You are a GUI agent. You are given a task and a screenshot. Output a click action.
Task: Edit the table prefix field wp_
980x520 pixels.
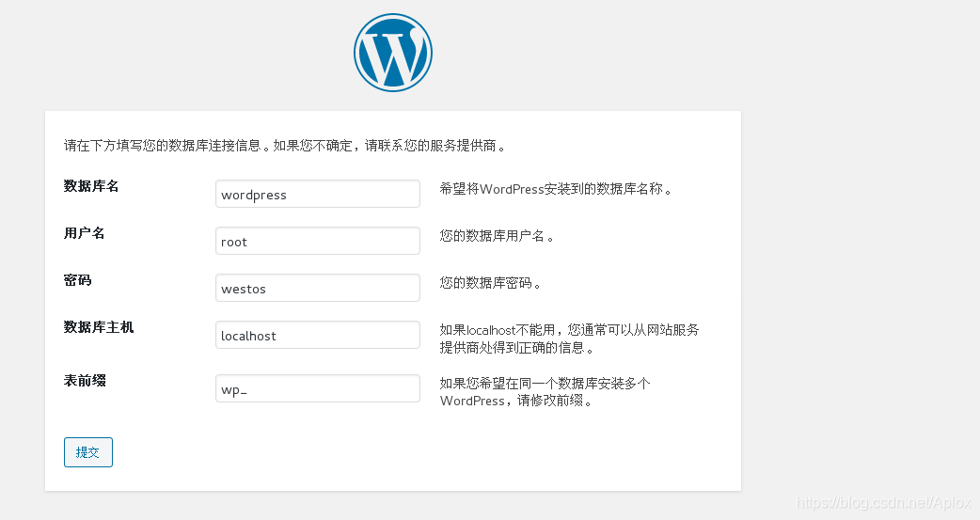coord(318,388)
